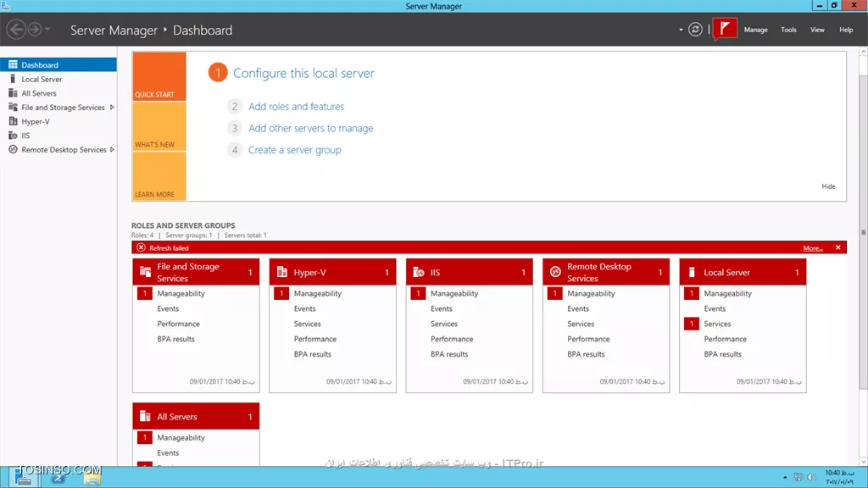
Task: Select Dashboard in the sidebar
Action: pyautogui.click(x=58, y=64)
